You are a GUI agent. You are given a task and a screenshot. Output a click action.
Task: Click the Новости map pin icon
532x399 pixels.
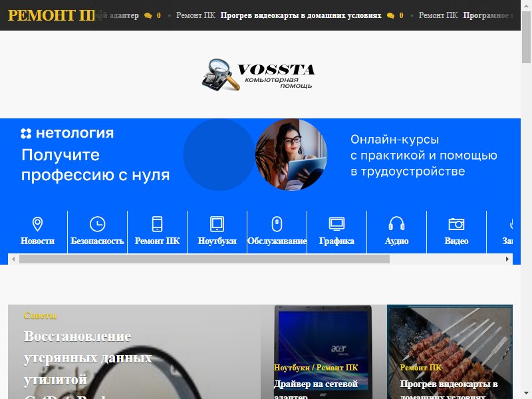37,224
